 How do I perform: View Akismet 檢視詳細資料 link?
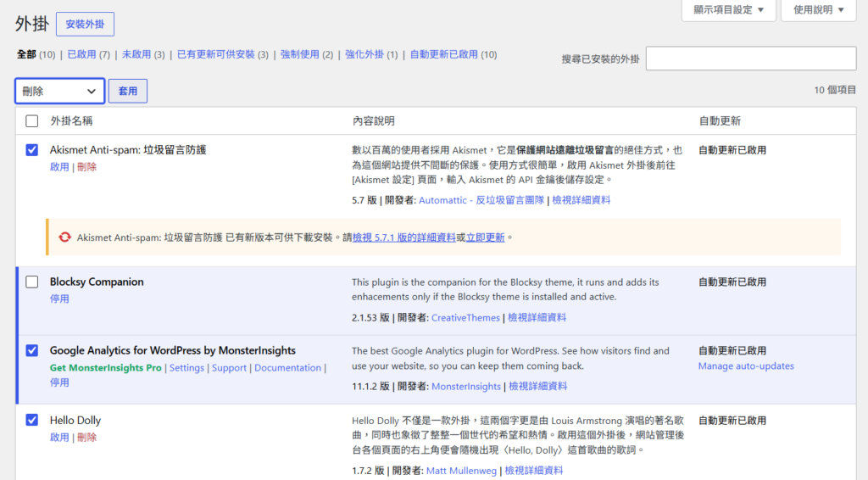pos(581,200)
